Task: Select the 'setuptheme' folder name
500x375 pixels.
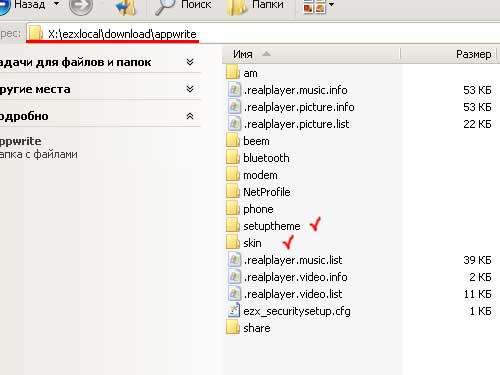Action: (x=272, y=226)
